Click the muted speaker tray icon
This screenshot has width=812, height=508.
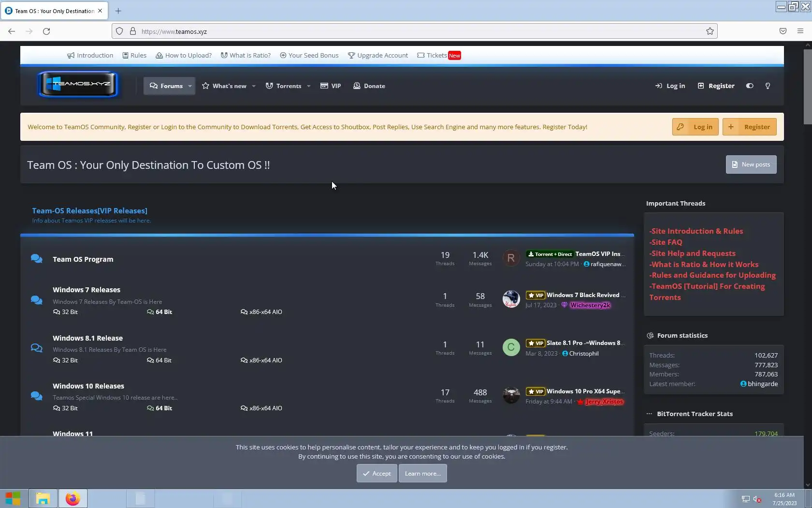[757, 499]
